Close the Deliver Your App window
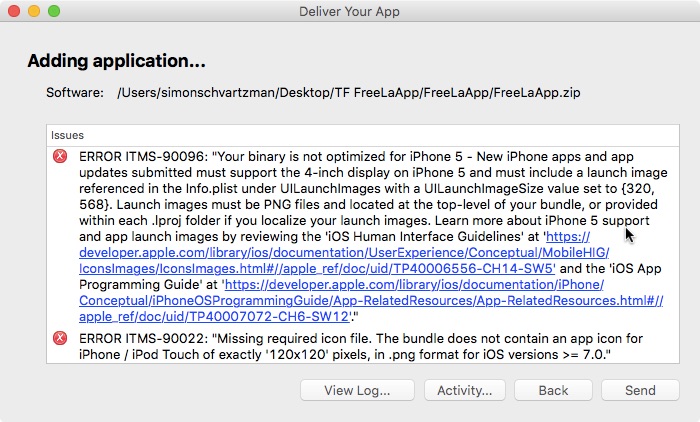The image size is (700, 422). coord(15,11)
